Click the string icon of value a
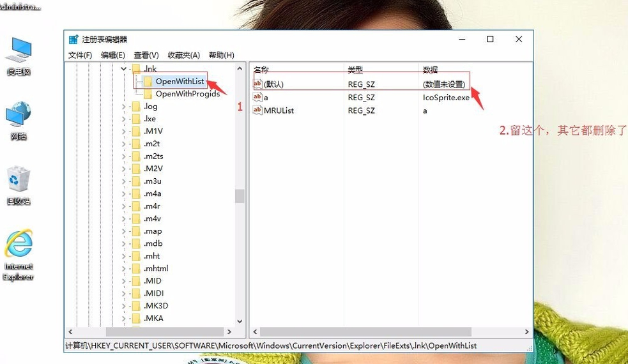Image resolution: width=628 pixels, height=364 pixels. 257,97
